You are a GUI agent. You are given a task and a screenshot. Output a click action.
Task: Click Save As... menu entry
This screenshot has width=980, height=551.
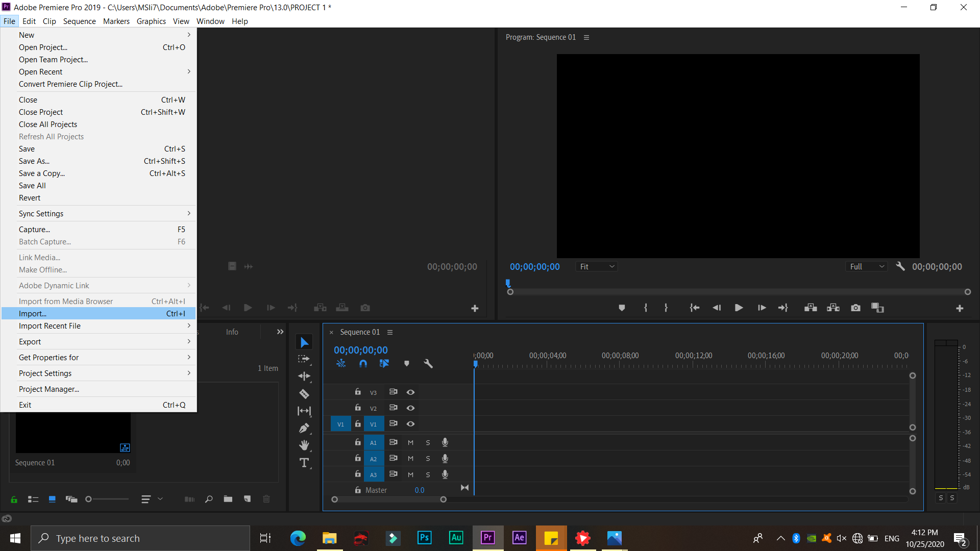pyautogui.click(x=34, y=161)
